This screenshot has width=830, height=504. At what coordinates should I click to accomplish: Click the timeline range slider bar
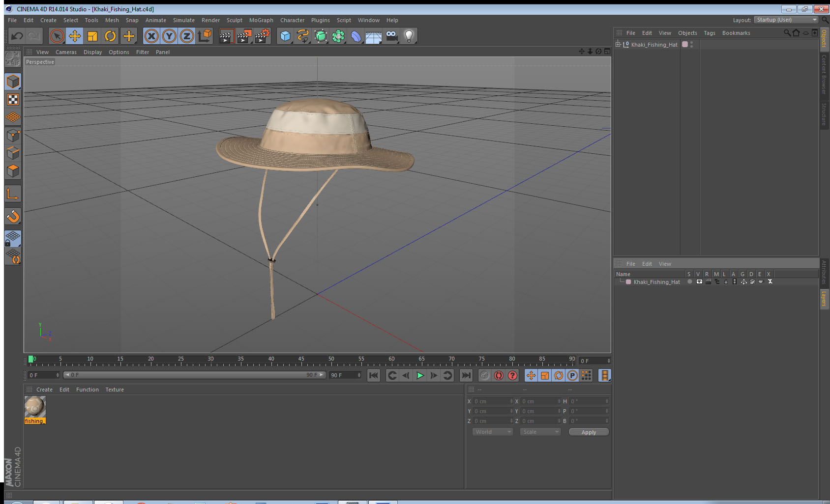tap(194, 375)
